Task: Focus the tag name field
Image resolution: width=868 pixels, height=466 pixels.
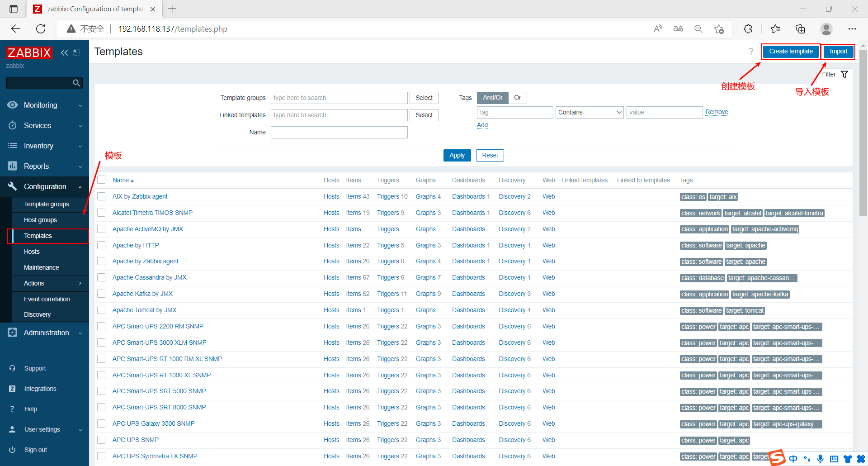Action: tap(515, 112)
